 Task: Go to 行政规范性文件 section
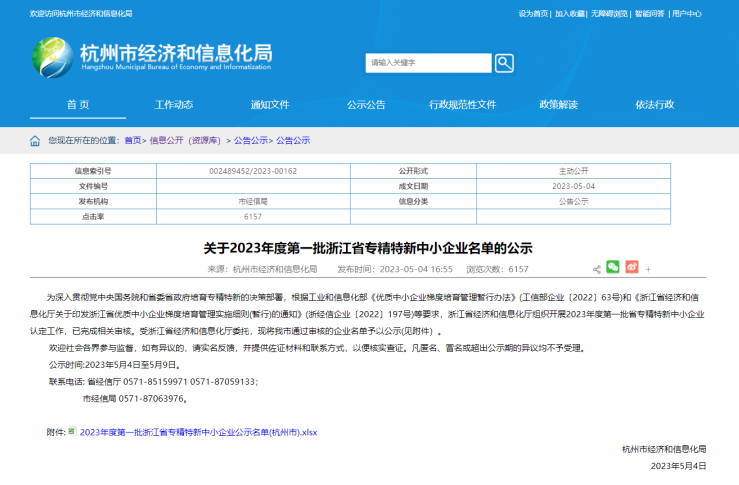(x=462, y=105)
